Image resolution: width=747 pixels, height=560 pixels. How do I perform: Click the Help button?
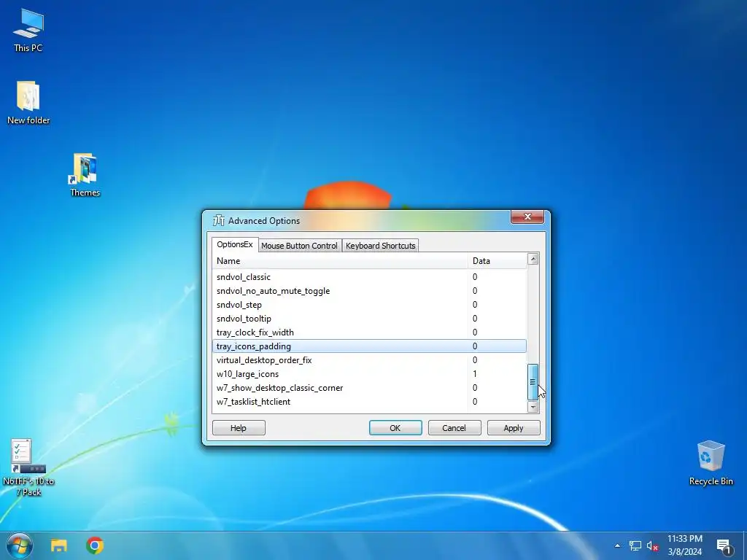tap(239, 427)
